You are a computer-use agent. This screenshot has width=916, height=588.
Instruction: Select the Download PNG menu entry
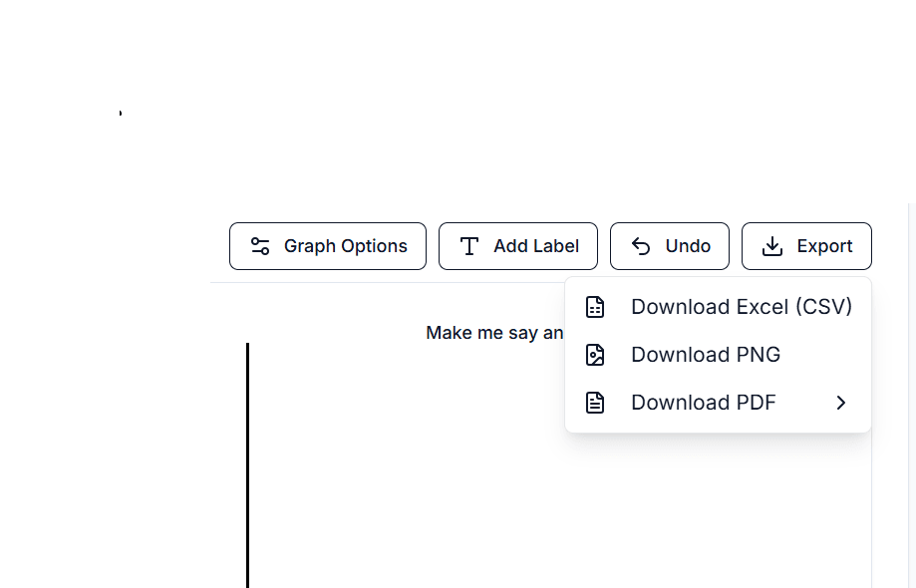pos(706,355)
